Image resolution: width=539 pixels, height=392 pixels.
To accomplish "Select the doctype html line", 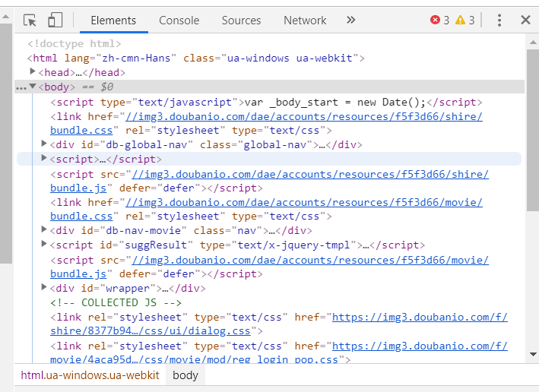I will pos(75,43).
